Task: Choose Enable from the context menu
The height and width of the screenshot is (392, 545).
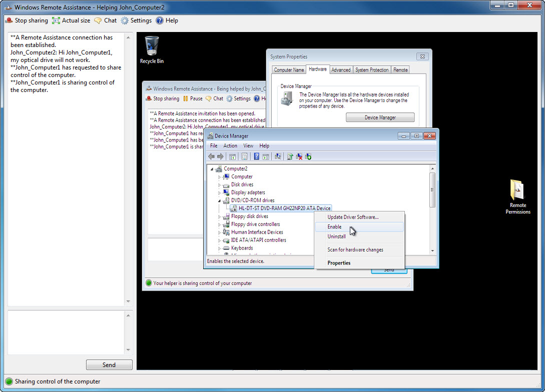Action: 359,226
